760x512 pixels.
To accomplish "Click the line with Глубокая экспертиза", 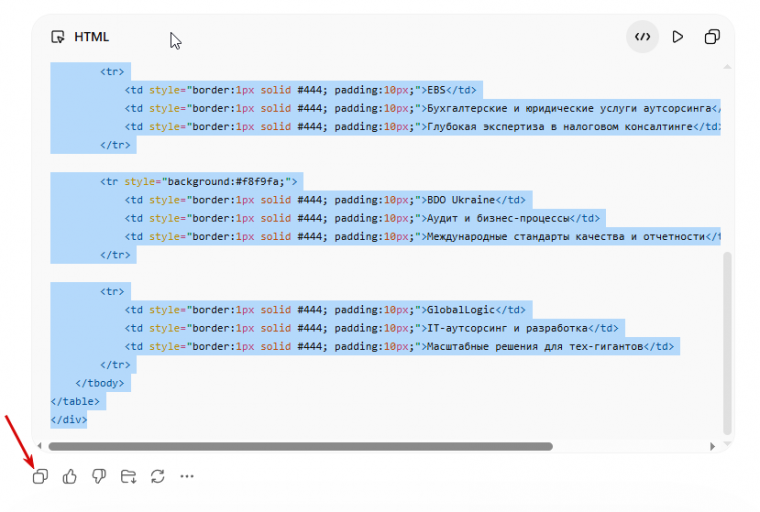I will click(423, 127).
